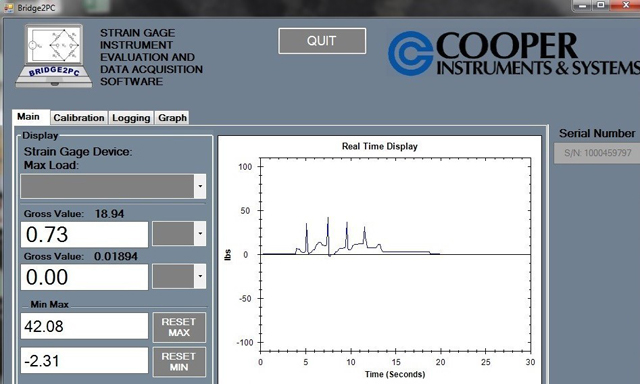
Task: Click the serial number field S/N: 1000459797
Action: (597, 153)
